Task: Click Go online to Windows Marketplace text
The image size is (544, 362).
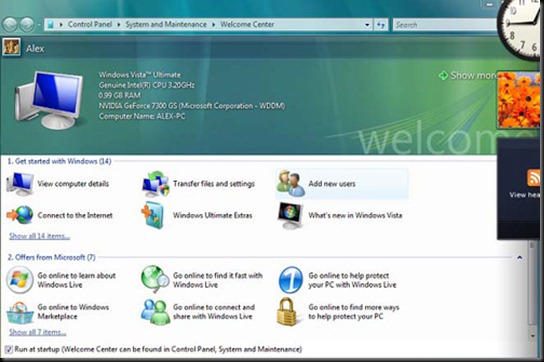Action: tap(73, 312)
